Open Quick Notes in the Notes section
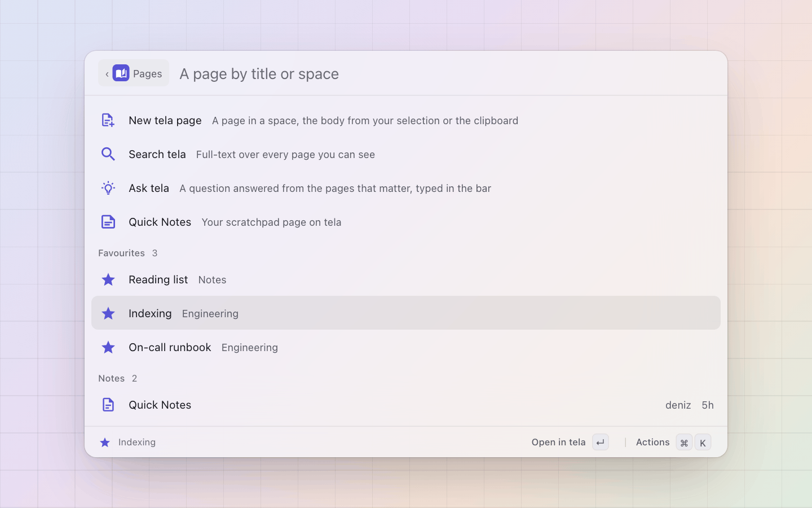The width and height of the screenshot is (812, 508). (406, 405)
